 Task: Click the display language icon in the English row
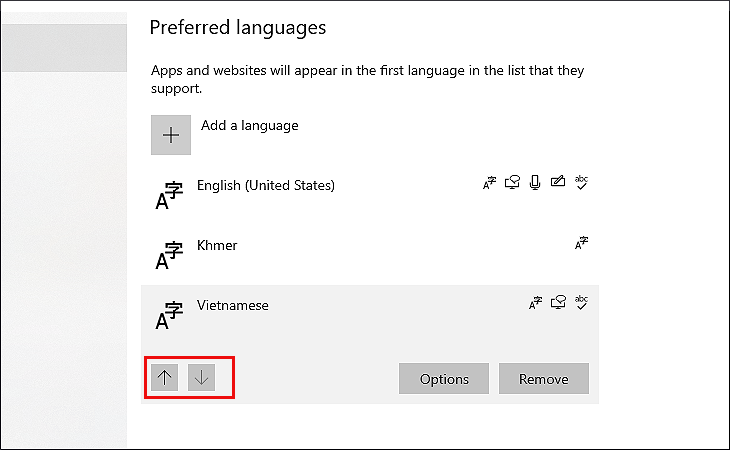point(490,183)
